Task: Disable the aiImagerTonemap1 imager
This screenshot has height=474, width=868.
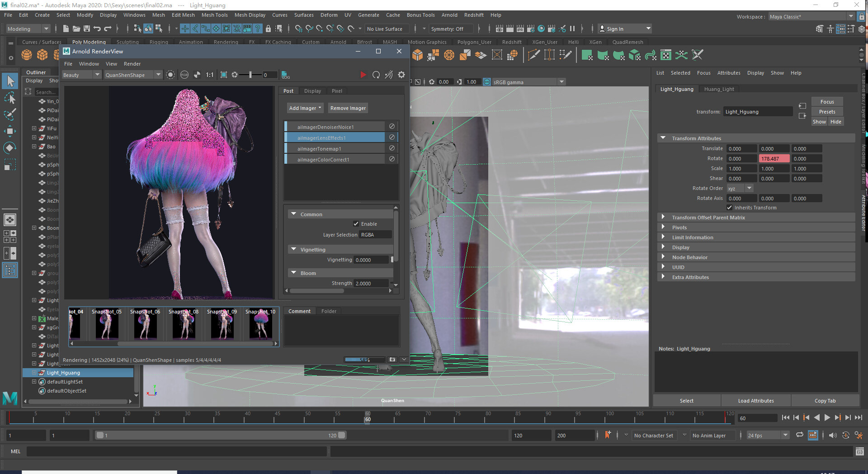Action: (x=392, y=148)
